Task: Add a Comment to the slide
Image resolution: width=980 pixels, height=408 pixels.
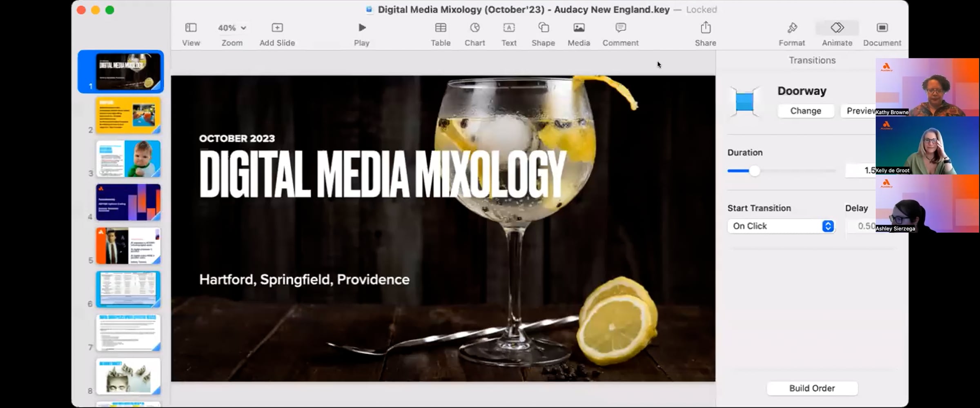Action: click(x=620, y=28)
